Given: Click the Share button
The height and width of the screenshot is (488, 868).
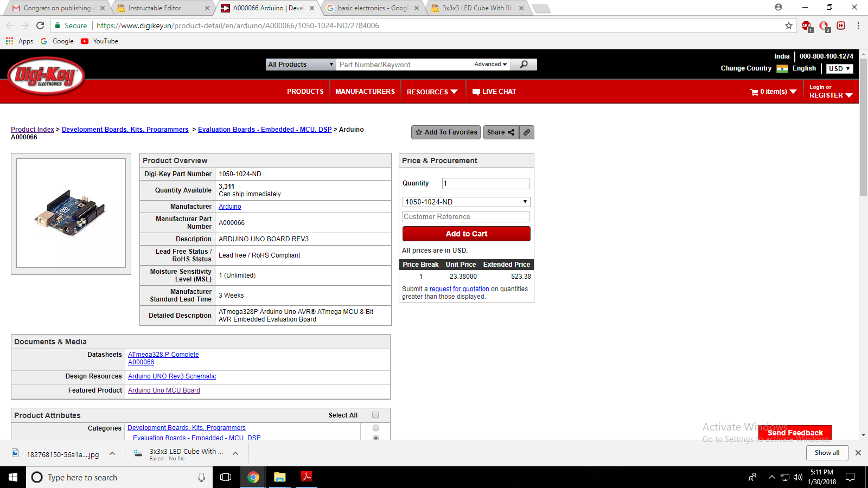Looking at the screenshot, I should (x=501, y=132).
